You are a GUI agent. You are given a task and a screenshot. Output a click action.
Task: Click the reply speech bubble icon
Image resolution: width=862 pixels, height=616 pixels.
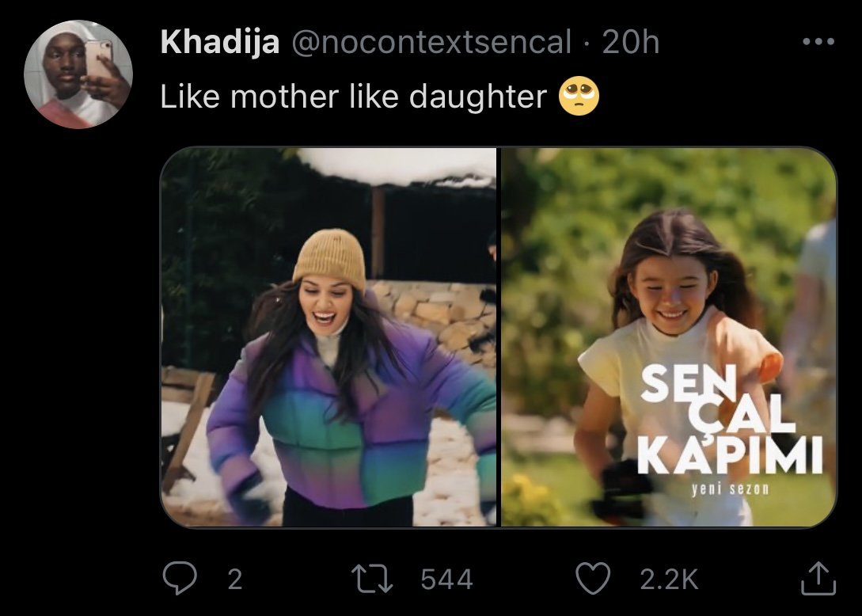point(180,579)
